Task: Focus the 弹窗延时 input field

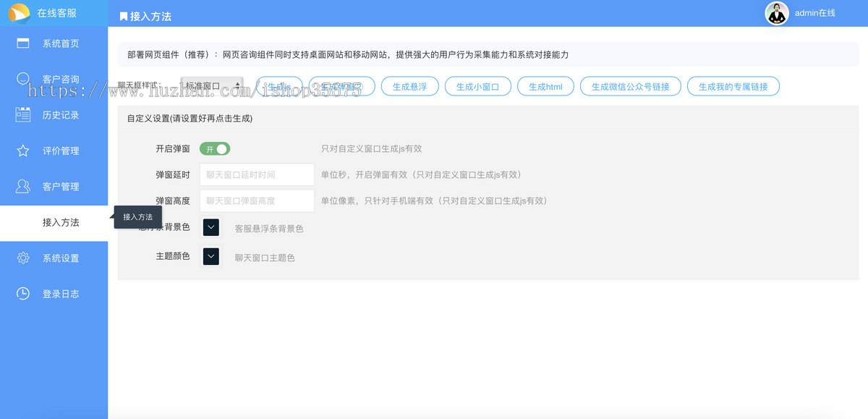Action: point(257,174)
